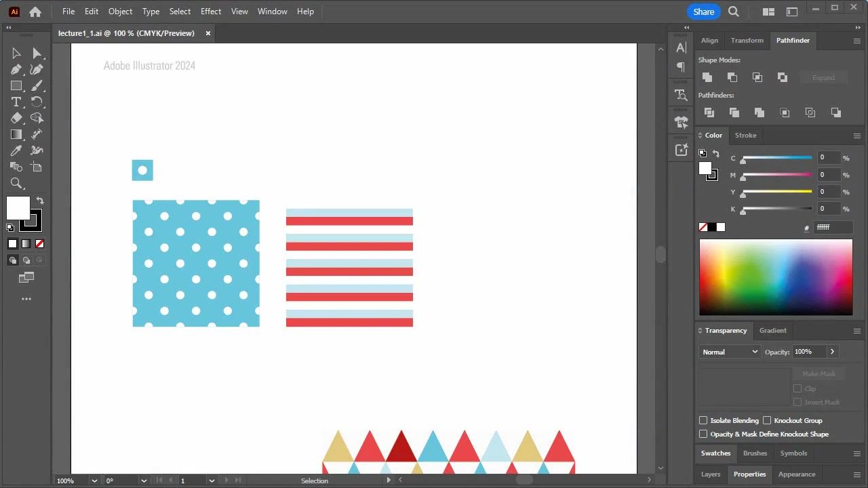Toggle the Knockout Group checkbox
Viewport: 868px width, 488px height.
click(767, 420)
